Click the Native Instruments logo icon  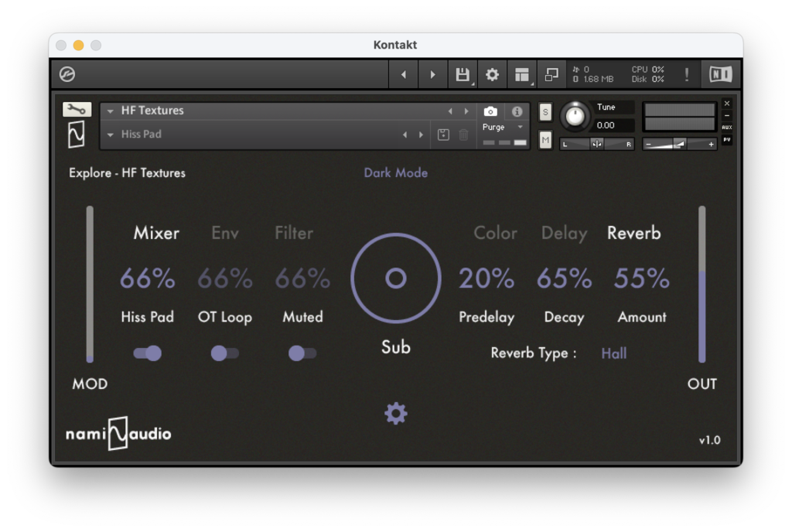719,74
